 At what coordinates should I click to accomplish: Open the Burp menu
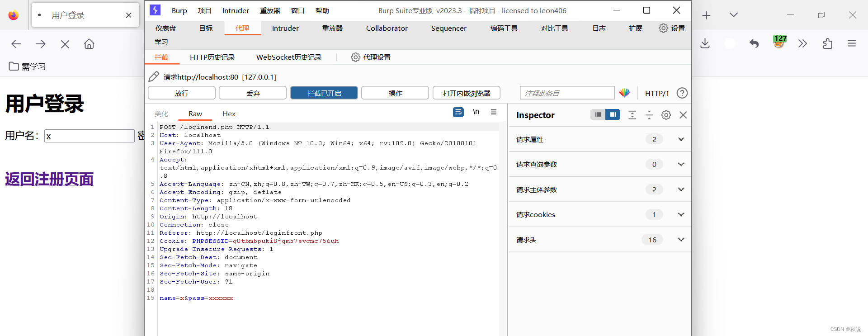coord(179,10)
